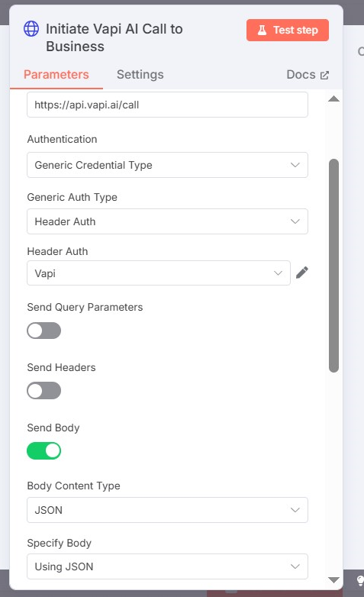Click the flask icon on Test step

(x=262, y=30)
